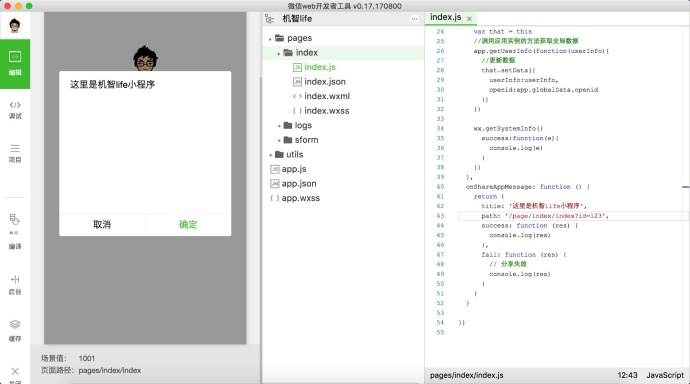Screen dimensions: 690x384
Task: Click the 机智life project title
Action: [297, 18]
